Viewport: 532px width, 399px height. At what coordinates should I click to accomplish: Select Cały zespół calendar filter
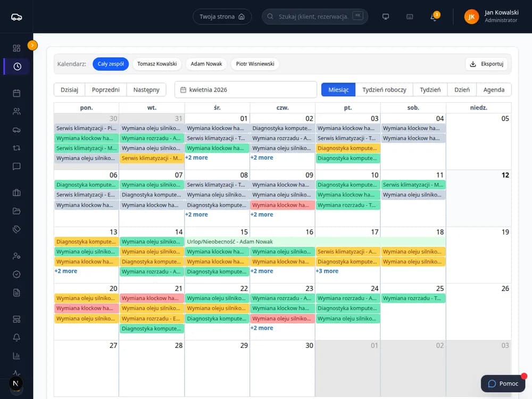pos(111,64)
